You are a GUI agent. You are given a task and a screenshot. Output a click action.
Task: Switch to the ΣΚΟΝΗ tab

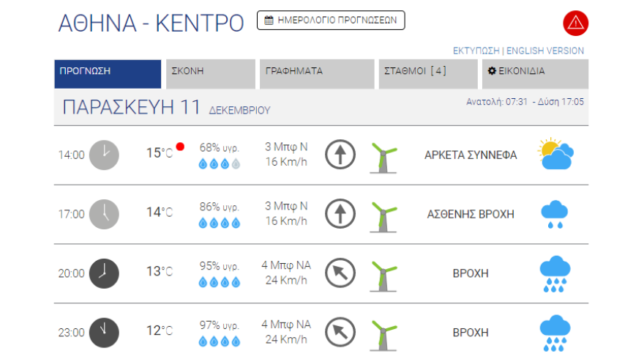pos(210,74)
